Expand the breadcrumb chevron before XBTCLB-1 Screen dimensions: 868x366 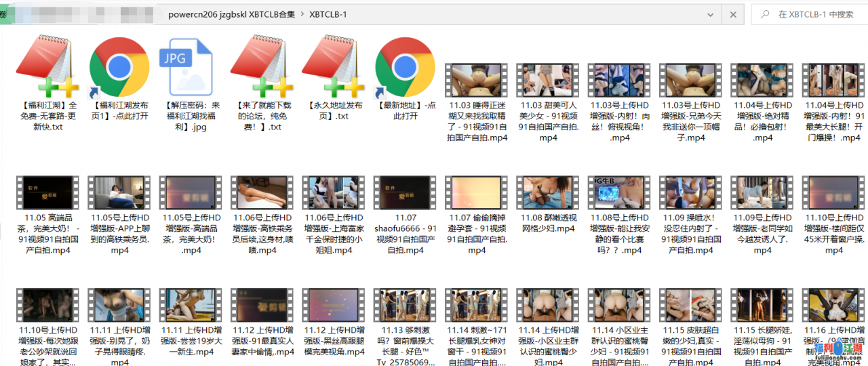tap(302, 14)
